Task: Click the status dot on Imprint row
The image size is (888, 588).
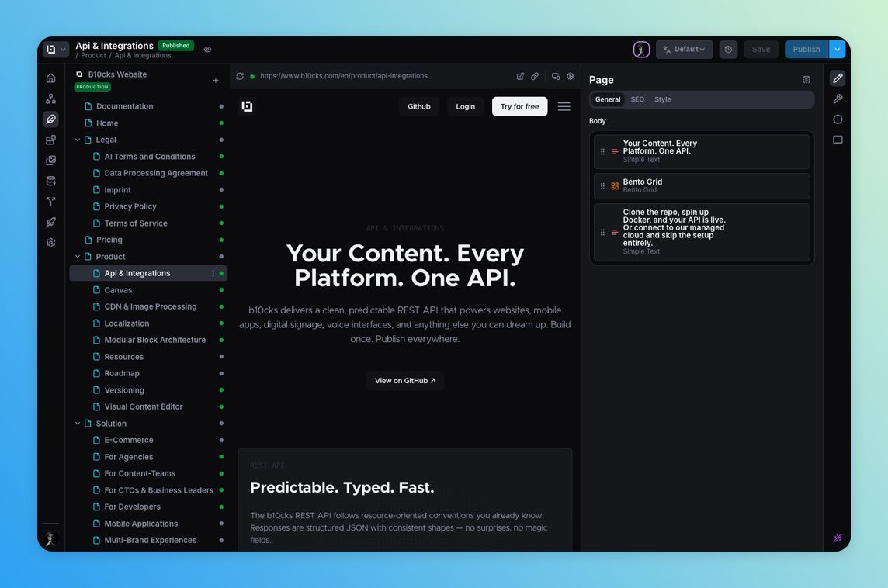Action: (221, 189)
